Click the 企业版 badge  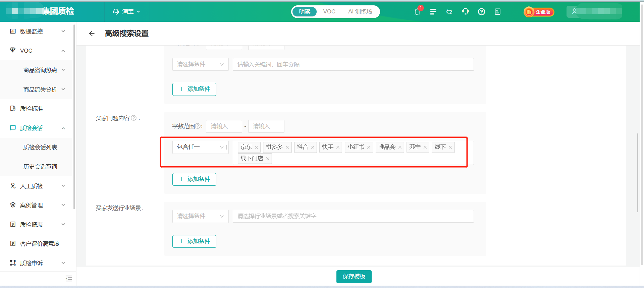[539, 12]
